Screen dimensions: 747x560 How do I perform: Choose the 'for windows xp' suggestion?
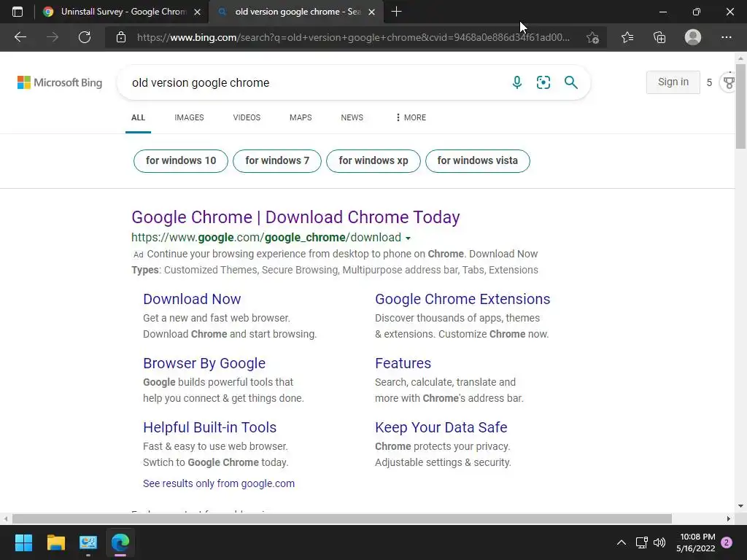click(x=373, y=161)
